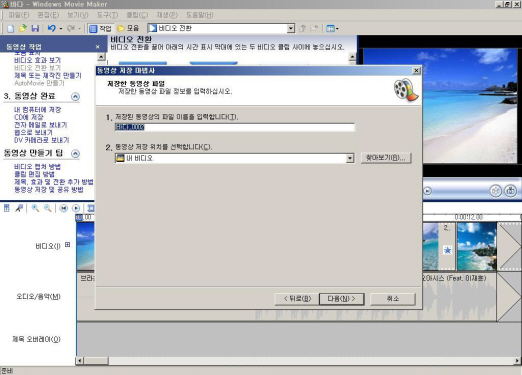Click the Rewind Timeline icon
This screenshot has height=375, width=522.
[x=63, y=209]
